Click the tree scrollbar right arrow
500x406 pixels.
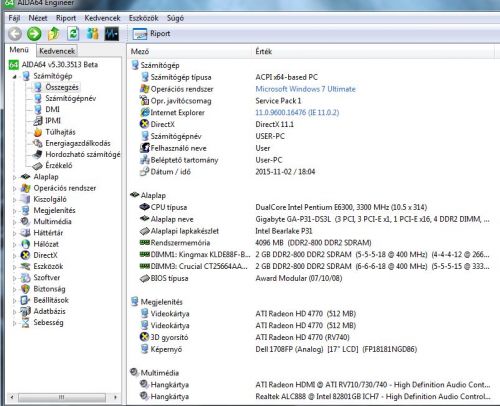point(115,397)
